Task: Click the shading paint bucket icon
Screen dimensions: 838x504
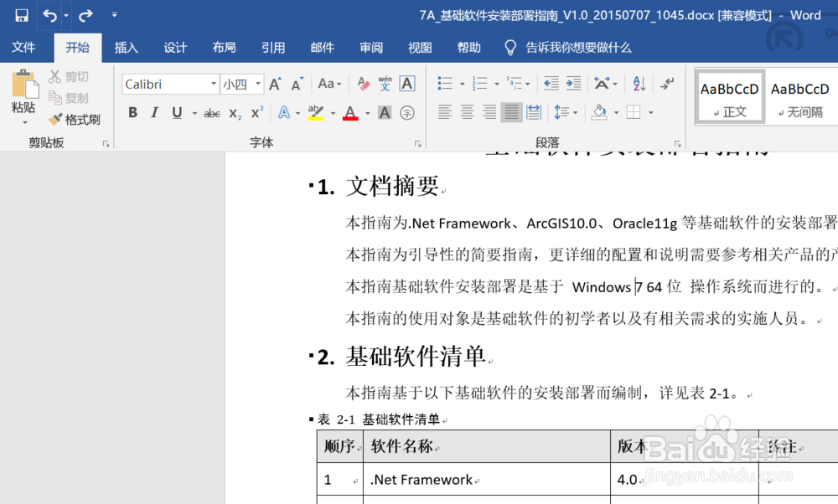Action: tap(600, 112)
